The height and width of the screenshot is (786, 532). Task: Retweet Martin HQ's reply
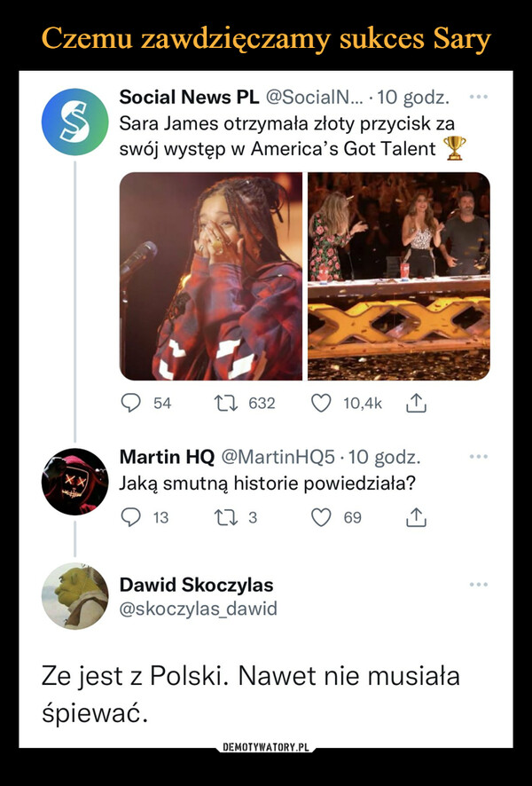click(x=225, y=517)
